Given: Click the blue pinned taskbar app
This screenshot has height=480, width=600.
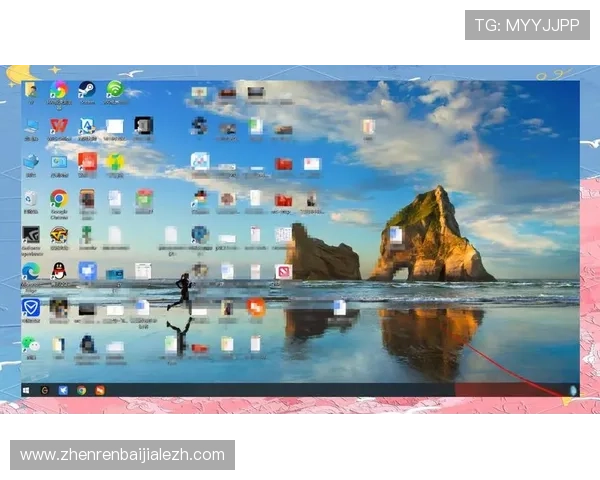Looking at the screenshot, I should [63, 390].
